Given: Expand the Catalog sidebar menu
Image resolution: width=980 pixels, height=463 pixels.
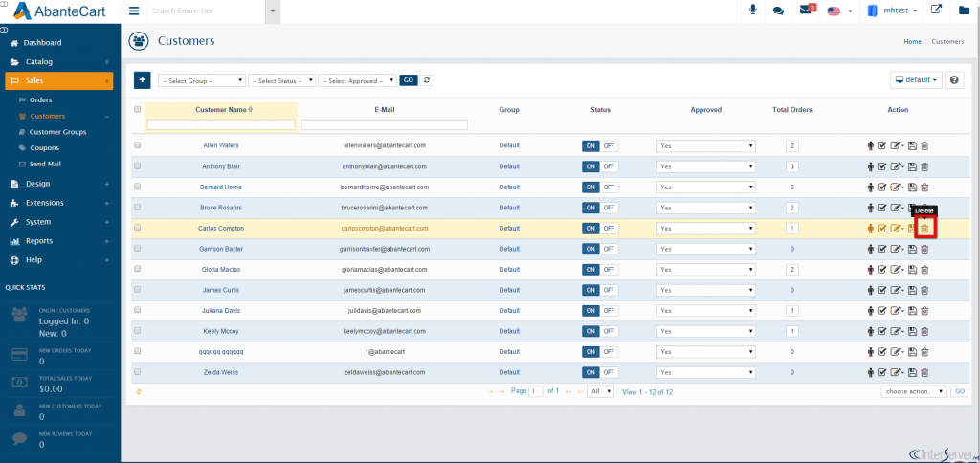Looking at the screenshot, I should pos(59,62).
